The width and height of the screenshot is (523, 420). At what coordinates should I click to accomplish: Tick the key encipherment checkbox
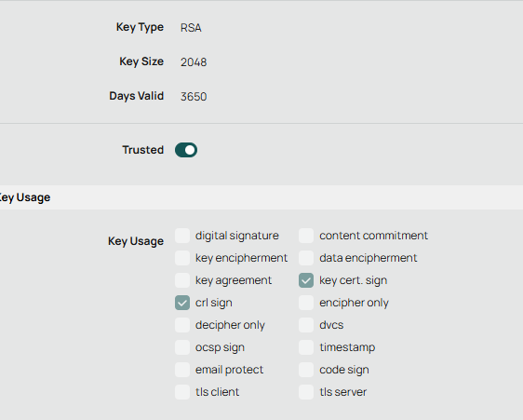[x=182, y=258]
